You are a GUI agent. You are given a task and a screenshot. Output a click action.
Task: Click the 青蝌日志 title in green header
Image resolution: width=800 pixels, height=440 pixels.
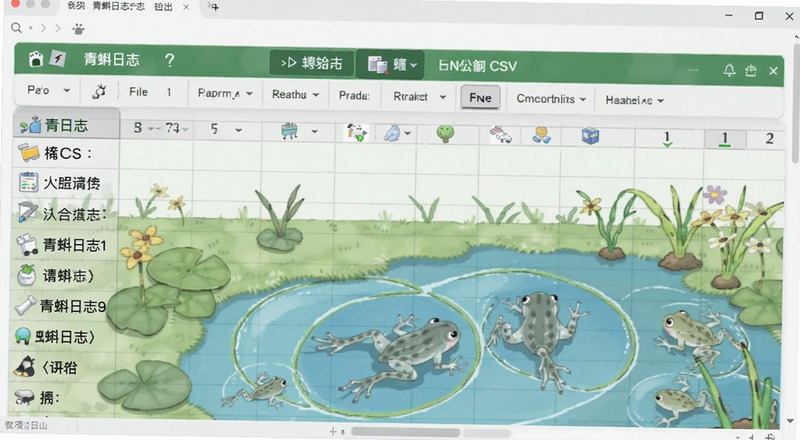pyautogui.click(x=111, y=60)
